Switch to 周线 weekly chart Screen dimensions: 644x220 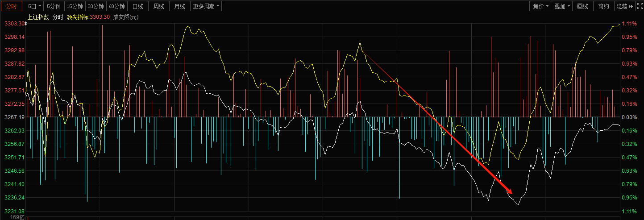click(159, 6)
